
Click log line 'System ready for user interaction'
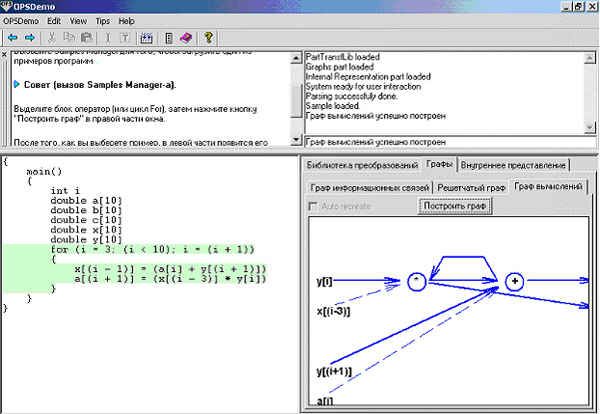click(x=363, y=86)
